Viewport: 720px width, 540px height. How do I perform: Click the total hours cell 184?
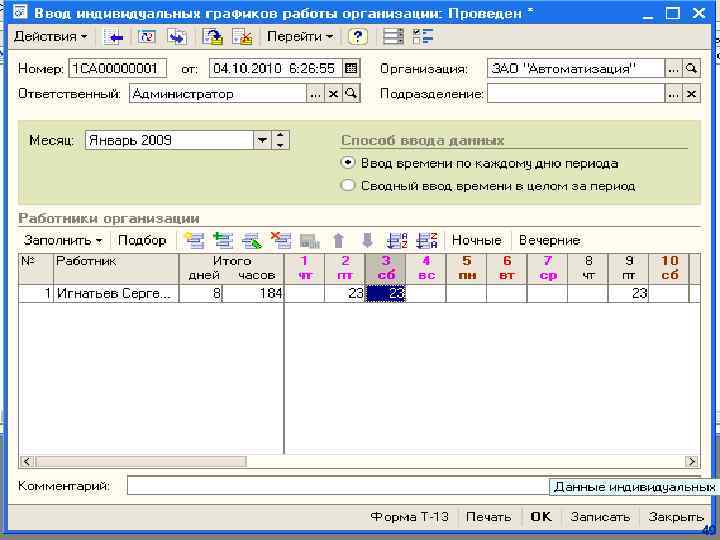[x=253, y=293]
